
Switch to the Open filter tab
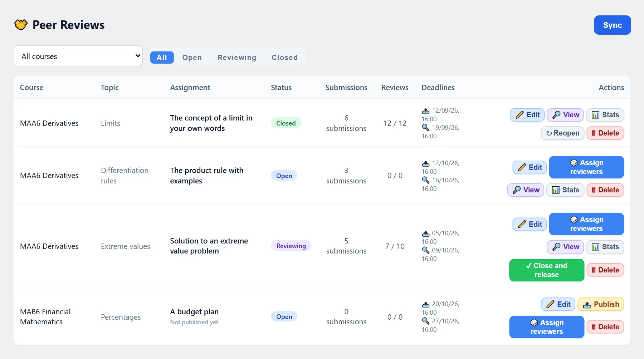(x=192, y=57)
